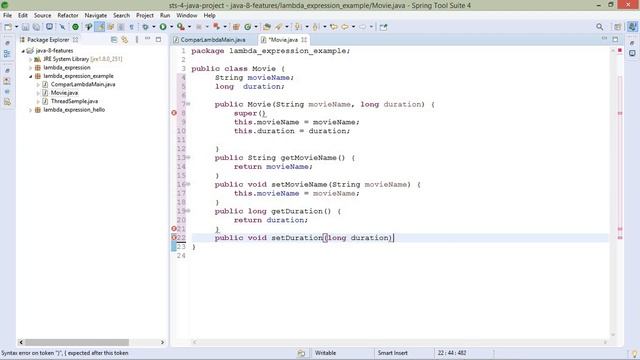Viewport: 640px width, 360px height.
Task: Click the Save toolbar icon
Action: (25, 27)
